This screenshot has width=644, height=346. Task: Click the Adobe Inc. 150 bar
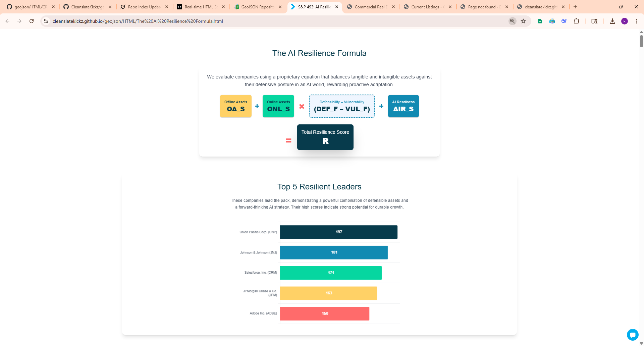point(325,313)
